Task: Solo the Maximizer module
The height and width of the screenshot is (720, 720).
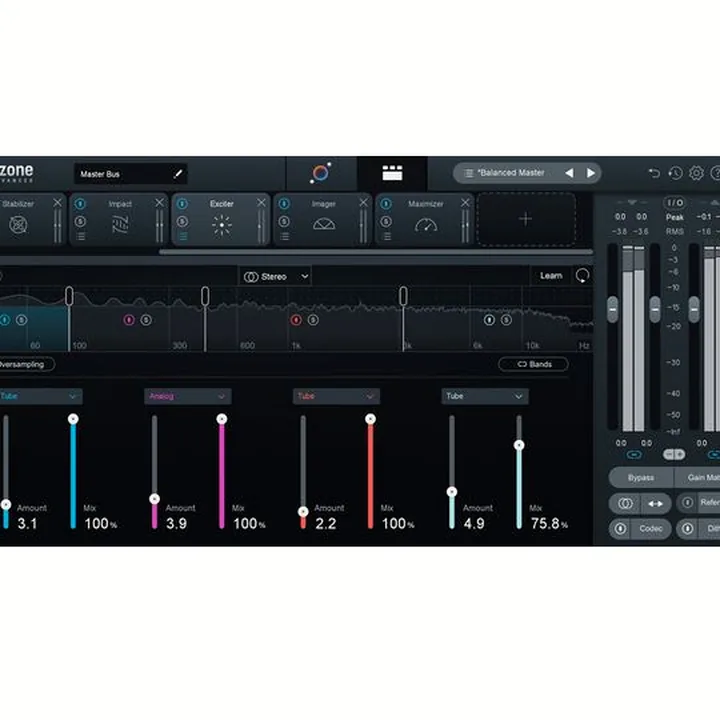Action: [x=386, y=221]
